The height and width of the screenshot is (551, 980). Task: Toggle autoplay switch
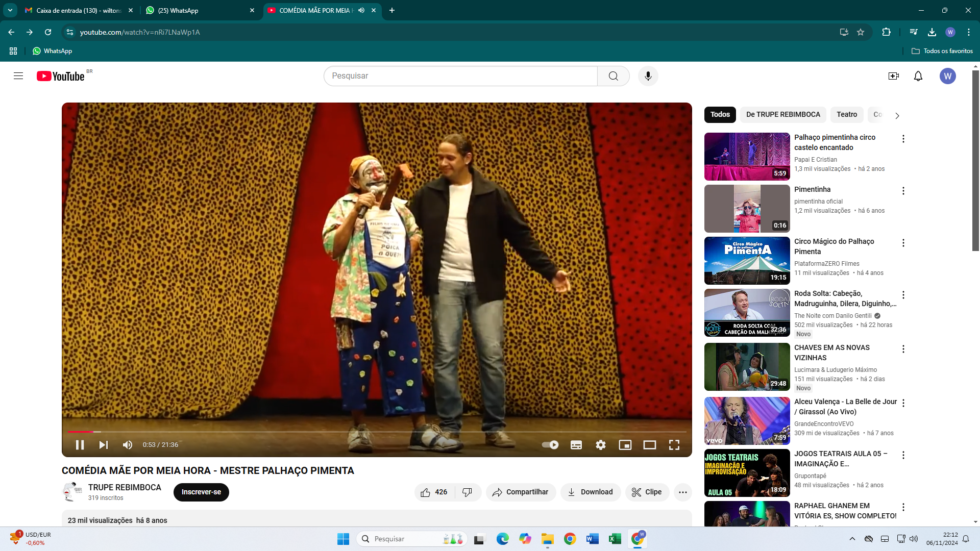point(550,445)
